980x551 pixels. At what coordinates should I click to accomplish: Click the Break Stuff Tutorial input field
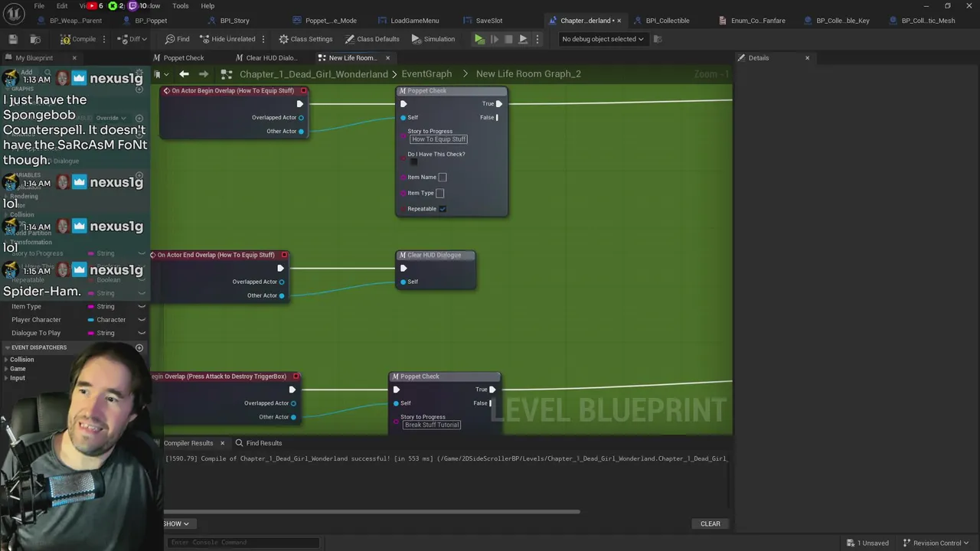point(432,425)
